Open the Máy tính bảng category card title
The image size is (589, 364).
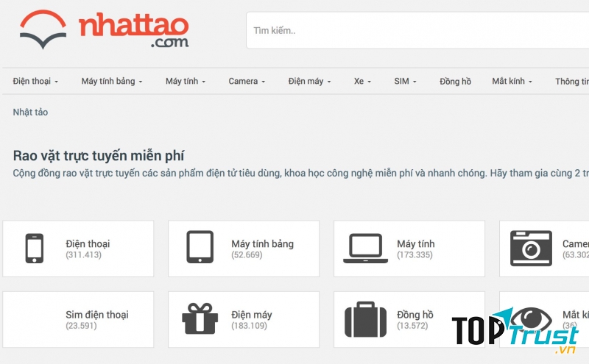(263, 243)
